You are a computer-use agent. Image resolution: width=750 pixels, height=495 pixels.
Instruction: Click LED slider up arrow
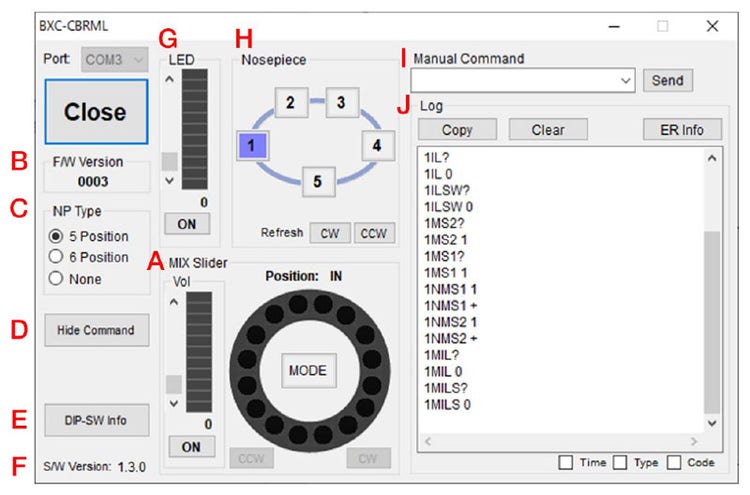tap(168, 81)
